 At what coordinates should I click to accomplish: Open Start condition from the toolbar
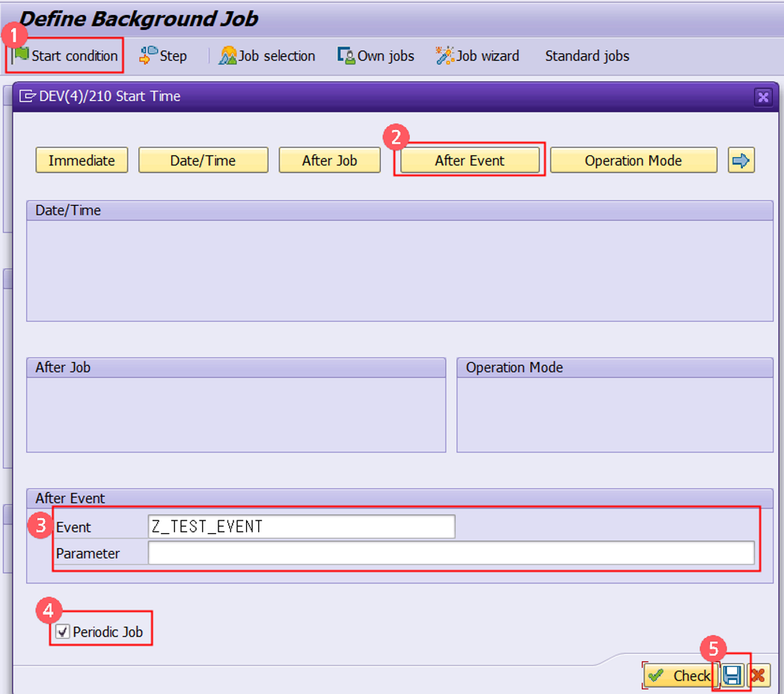point(65,55)
